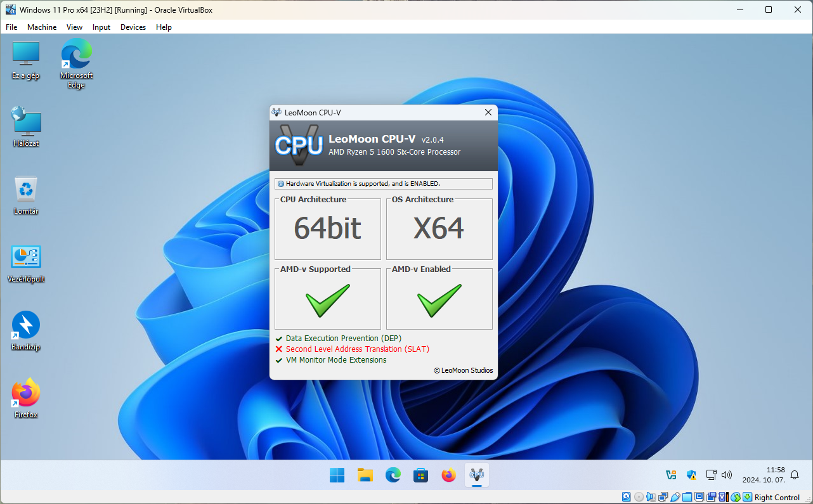
Task: Click the 64bit CPU Architecture value
Action: [328, 228]
